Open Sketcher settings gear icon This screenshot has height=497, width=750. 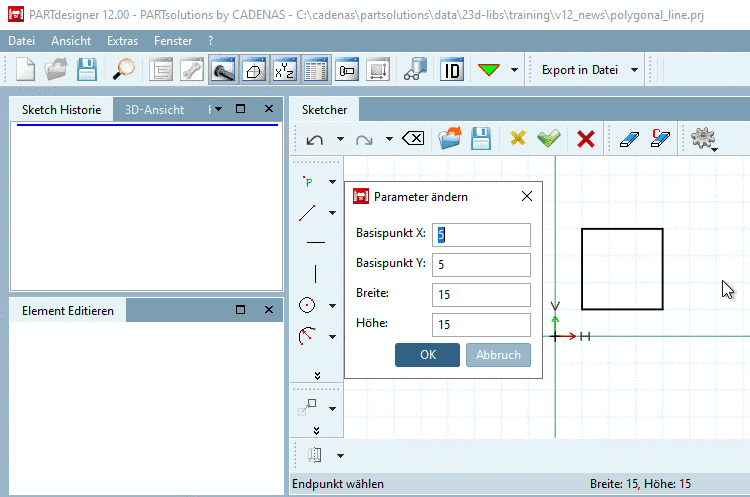click(x=703, y=139)
